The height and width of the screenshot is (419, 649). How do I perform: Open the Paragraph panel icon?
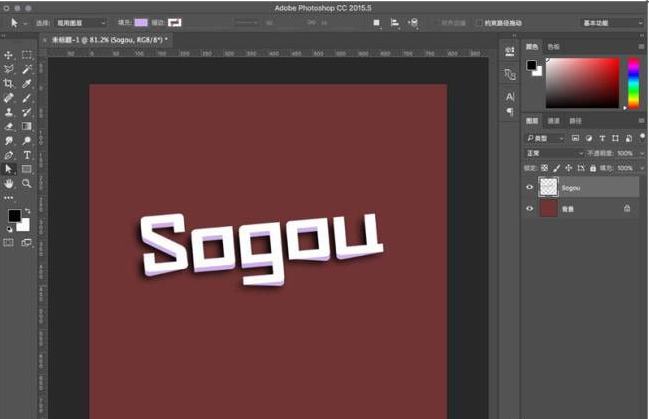click(510, 112)
